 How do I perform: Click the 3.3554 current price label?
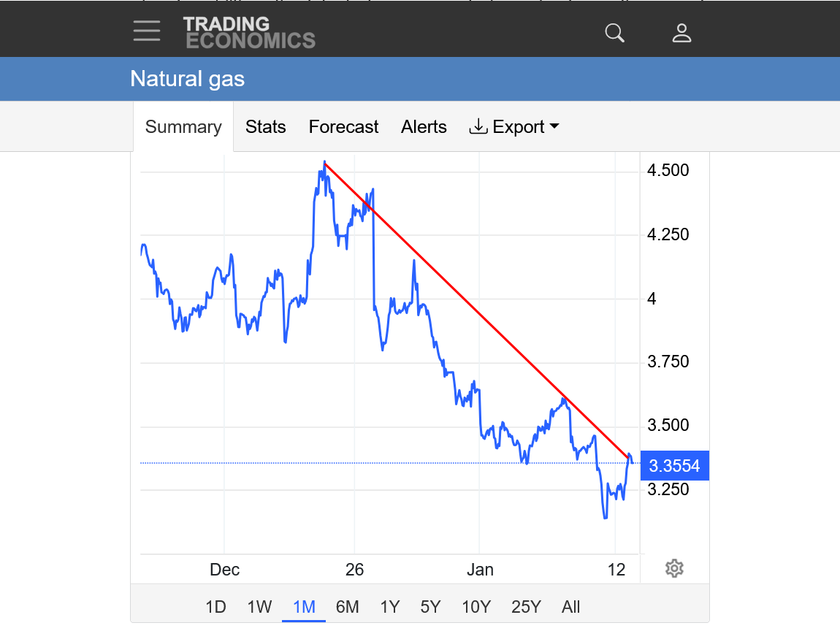(674, 466)
